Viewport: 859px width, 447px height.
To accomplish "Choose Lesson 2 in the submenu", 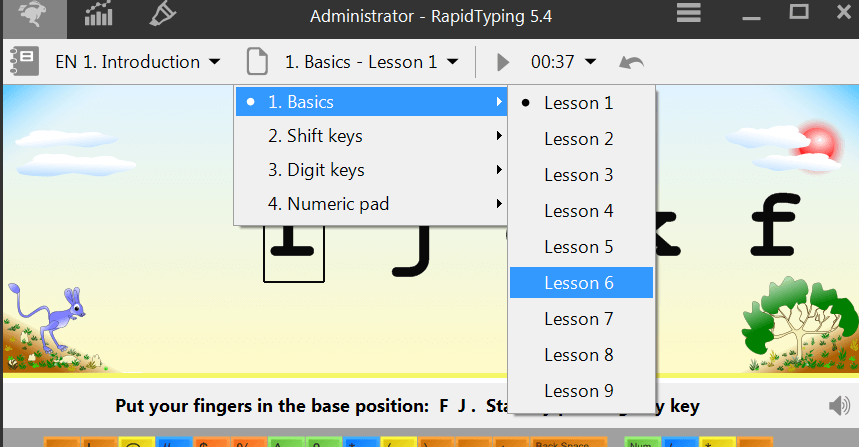I will 581,139.
